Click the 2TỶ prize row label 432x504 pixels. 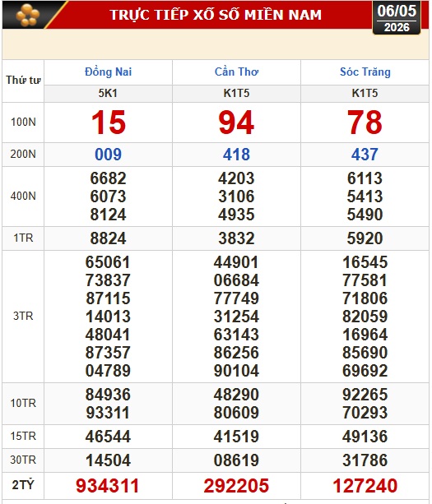coord(23,485)
